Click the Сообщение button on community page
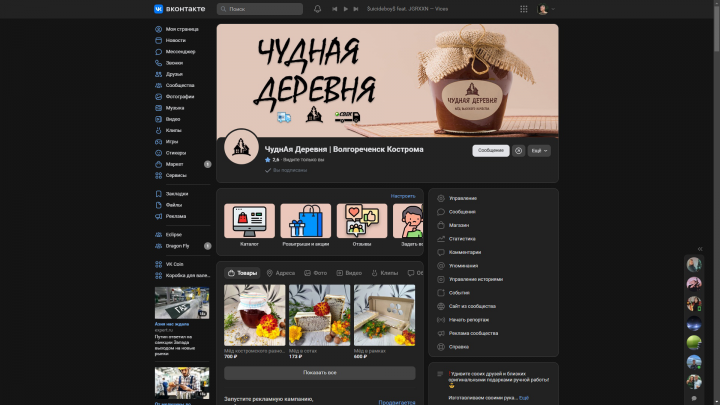The width and height of the screenshot is (720, 405). pos(490,151)
